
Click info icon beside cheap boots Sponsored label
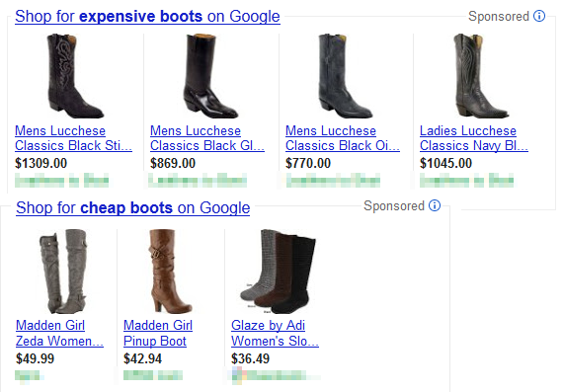point(435,205)
